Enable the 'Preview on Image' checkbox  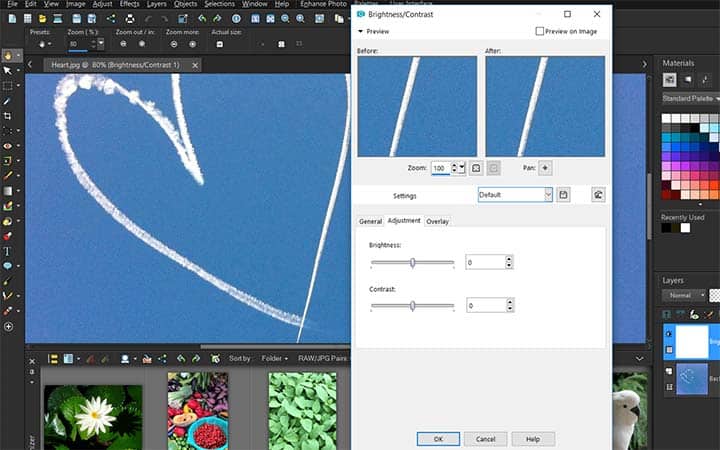click(x=540, y=31)
